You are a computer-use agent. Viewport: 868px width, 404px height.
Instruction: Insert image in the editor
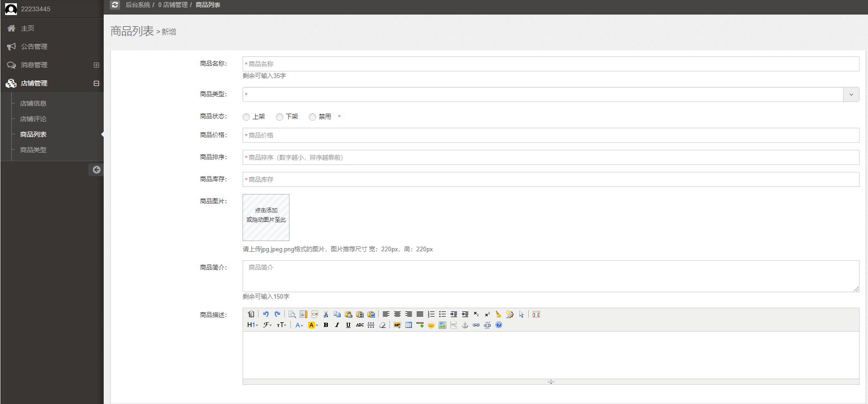(397, 325)
